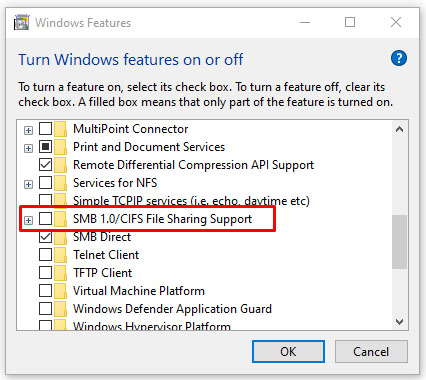
Task: Check the Simple TCPIP services box
Action: tap(45, 200)
